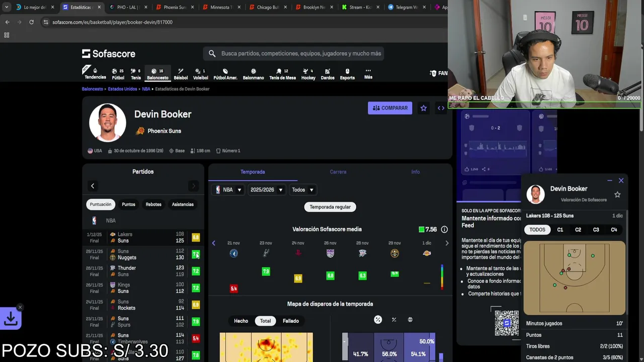
Task: Switch to Chicago Bulls browser tab
Action: (x=267, y=7)
